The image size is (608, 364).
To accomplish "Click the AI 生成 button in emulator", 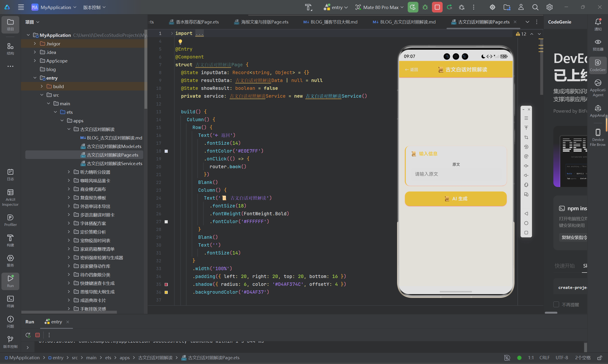I will click(455, 198).
